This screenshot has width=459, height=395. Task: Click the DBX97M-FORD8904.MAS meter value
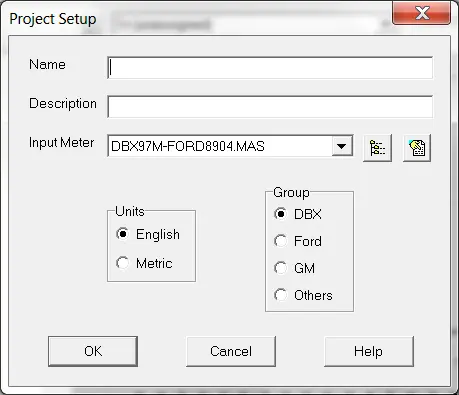pos(188,146)
